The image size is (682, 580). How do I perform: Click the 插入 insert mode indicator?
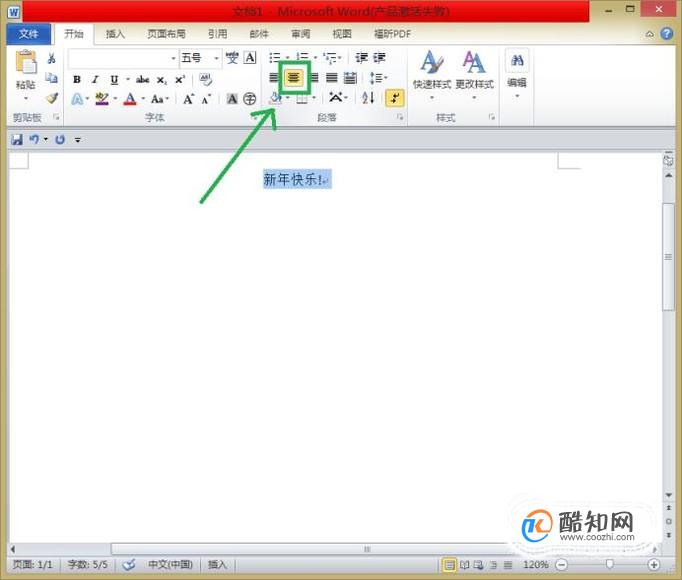click(x=217, y=565)
